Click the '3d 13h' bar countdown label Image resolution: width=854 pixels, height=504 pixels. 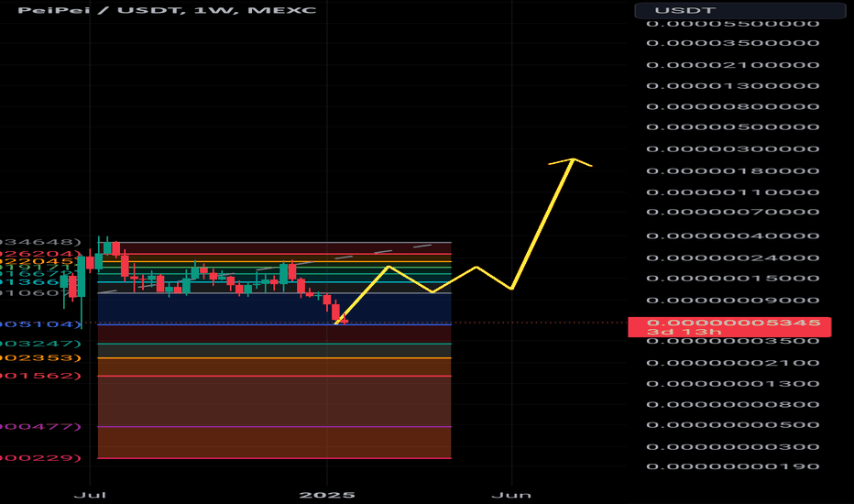tap(684, 332)
